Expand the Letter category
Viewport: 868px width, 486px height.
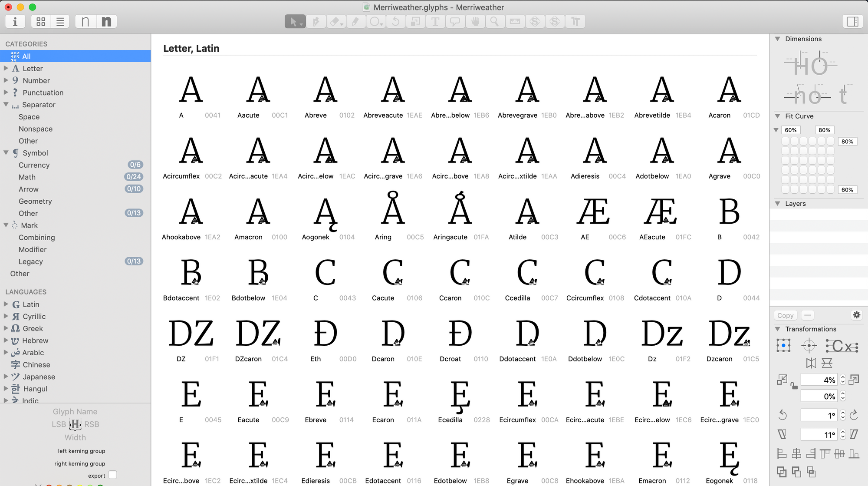[6, 68]
